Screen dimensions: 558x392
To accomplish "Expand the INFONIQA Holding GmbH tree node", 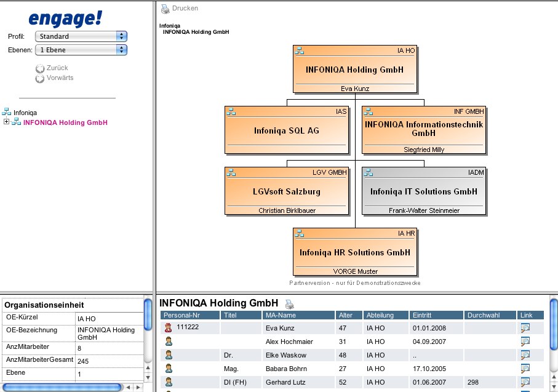I will point(6,122).
